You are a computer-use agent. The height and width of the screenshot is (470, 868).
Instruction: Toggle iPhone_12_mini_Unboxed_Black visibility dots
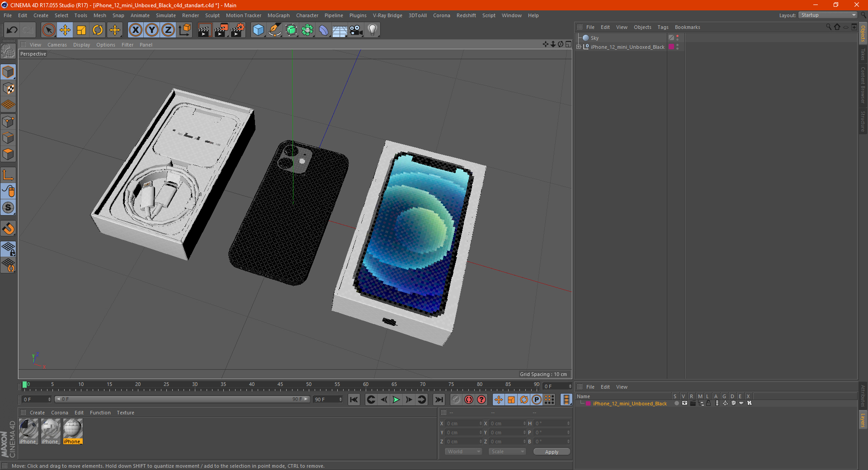click(677, 47)
